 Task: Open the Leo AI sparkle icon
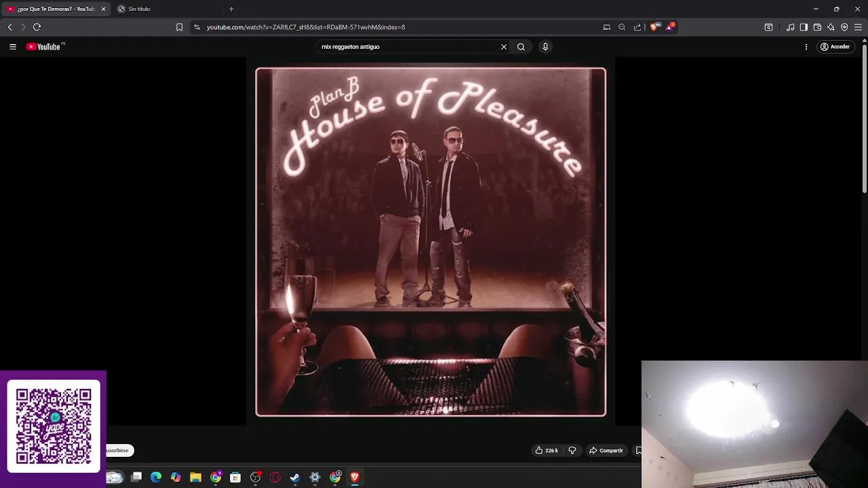(831, 27)
